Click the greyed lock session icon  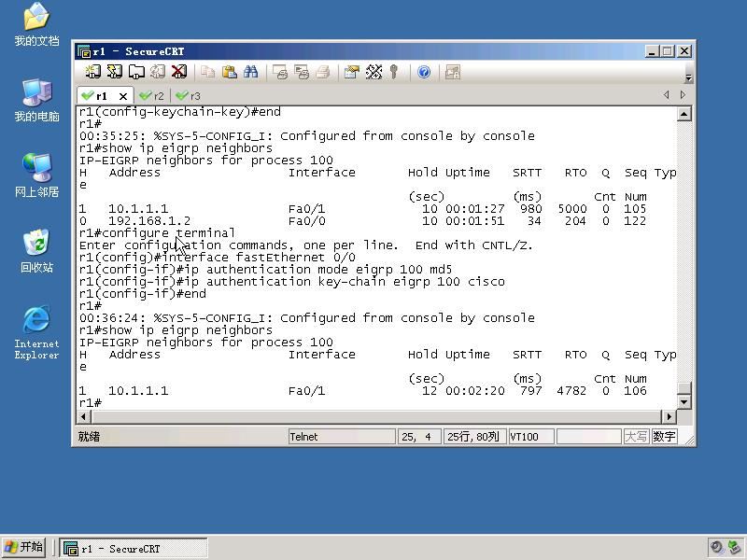pyautogui.click(x=452, y=72)
